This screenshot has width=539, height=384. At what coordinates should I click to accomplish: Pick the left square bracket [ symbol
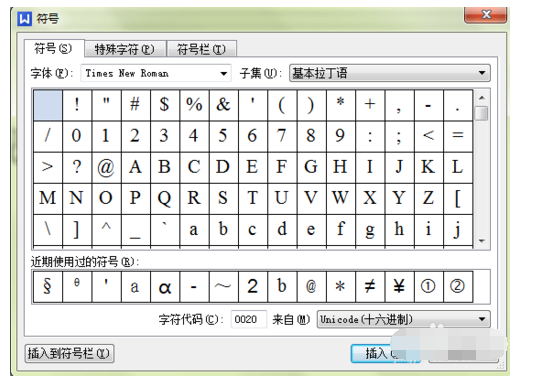click(458, 199)
